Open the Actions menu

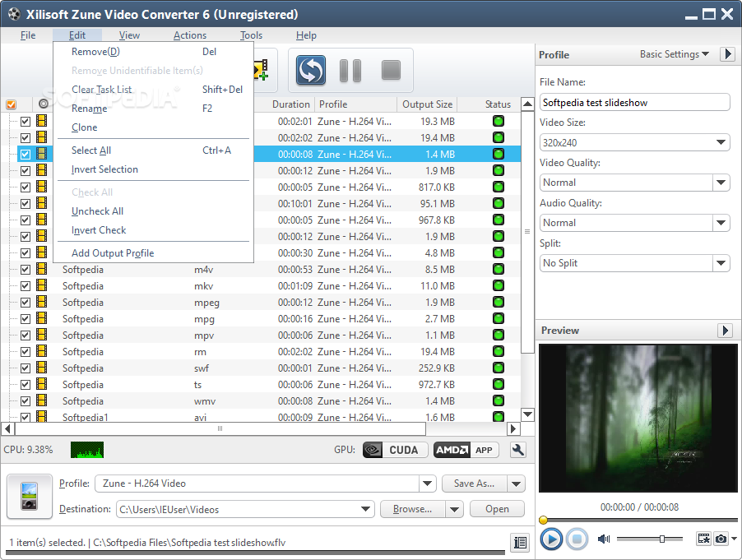tap(190, 35)
